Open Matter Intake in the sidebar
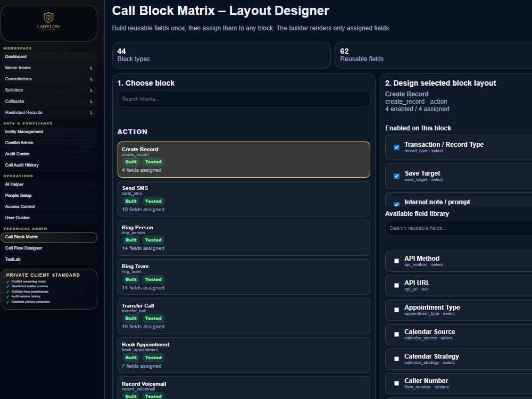Viewport: 532px width, 399px height. (49, 68)
